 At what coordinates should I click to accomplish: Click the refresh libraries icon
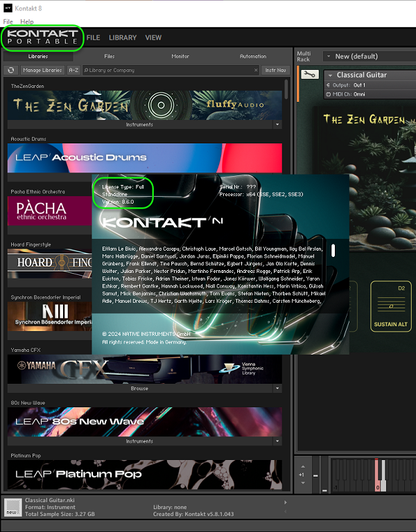11,70
